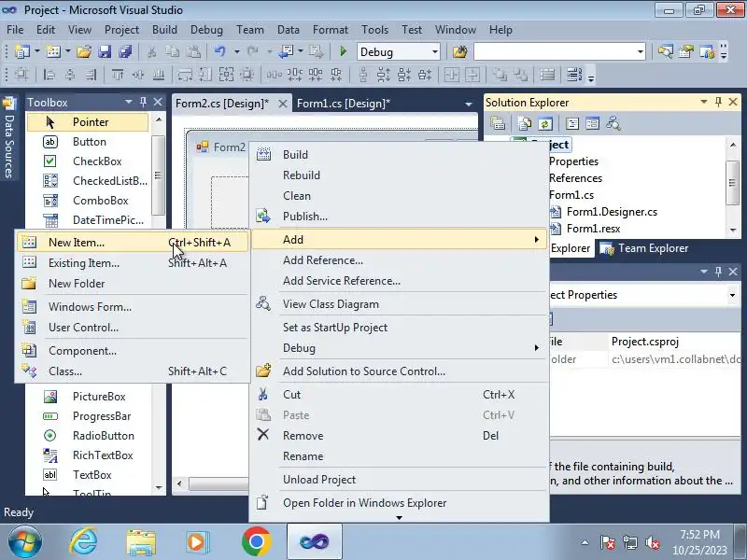This screenshot has width=747, height=560.
Task: Open the Data Sources side tab
Action: coord(8,138)
